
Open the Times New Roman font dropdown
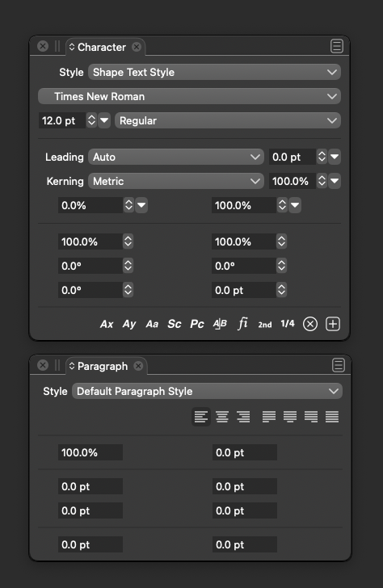tap(189, 96)
